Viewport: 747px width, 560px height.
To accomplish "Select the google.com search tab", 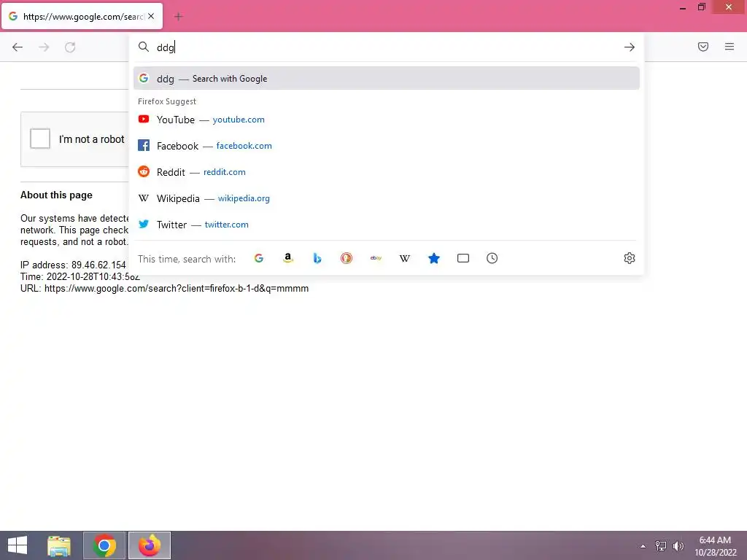I will [x=82, y=16].
